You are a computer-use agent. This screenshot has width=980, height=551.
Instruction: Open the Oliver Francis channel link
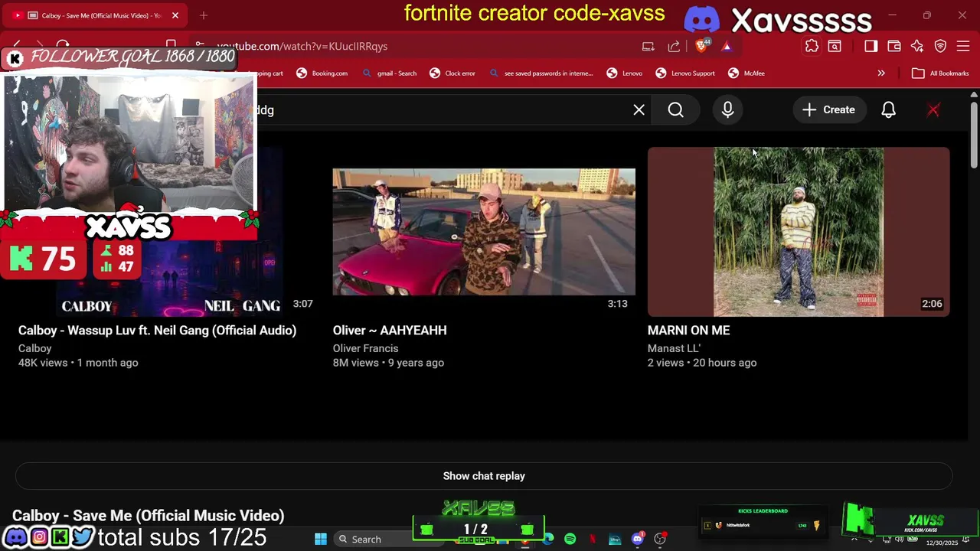click(365, 348)
